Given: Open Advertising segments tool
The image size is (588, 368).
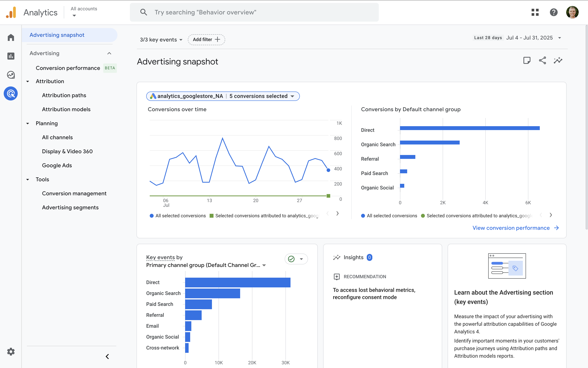Looking at the screenshot, I should coord(70,207).
